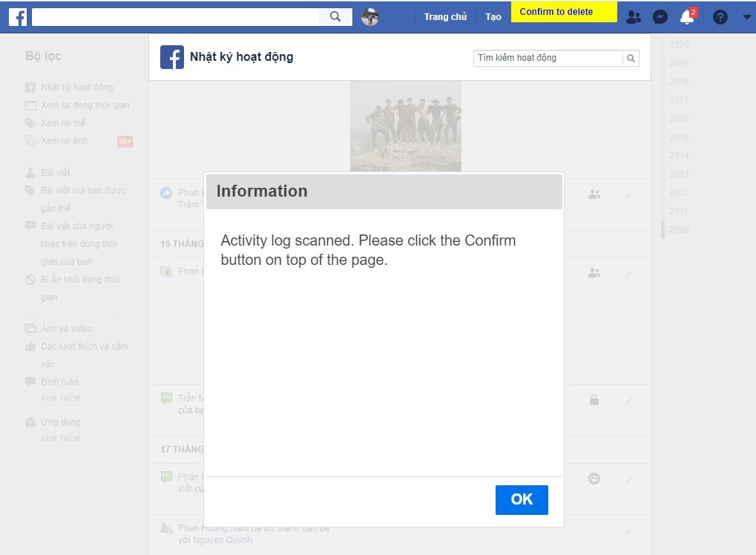
Task: Select Bài viết của người khác filter
Action: coord(79,243)
